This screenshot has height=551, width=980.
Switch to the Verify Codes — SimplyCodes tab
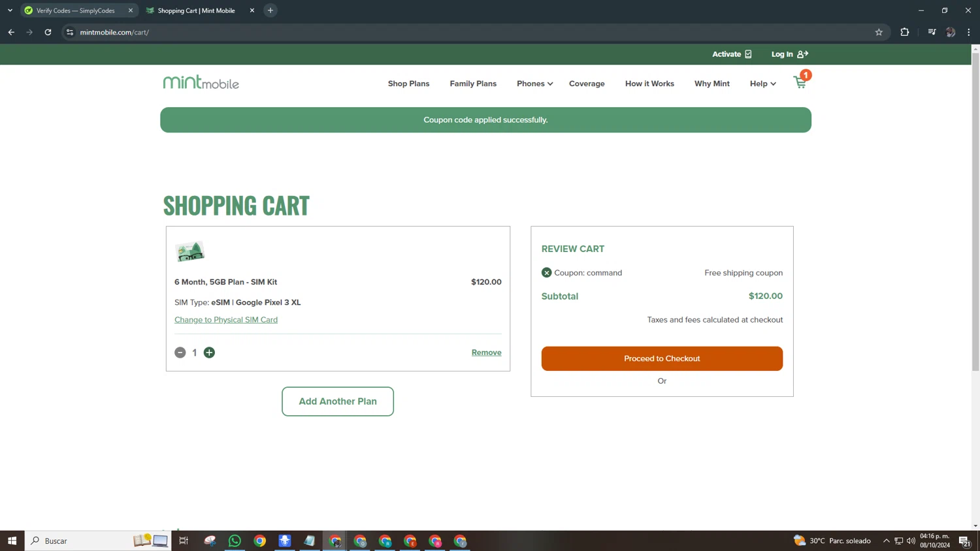pyautogui.click(x=79, y=10)
